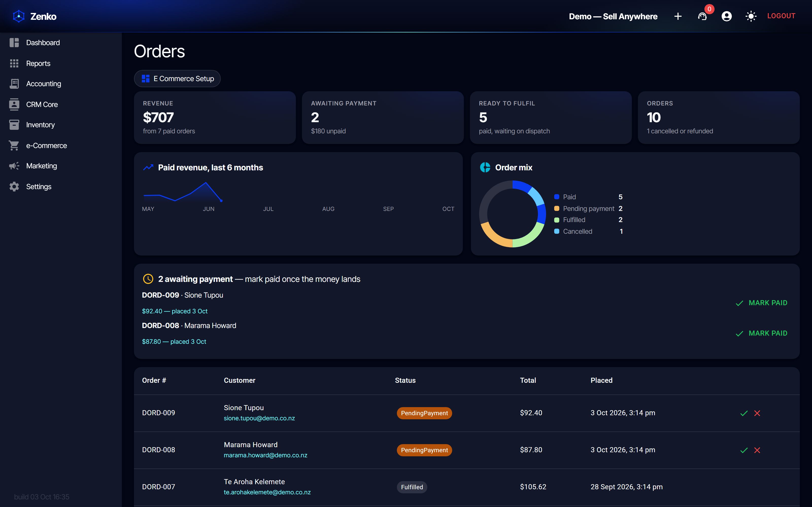Cancel order DORD-009 with red X
The height and width of the screenshot is (507, 812).
point(757,413)
